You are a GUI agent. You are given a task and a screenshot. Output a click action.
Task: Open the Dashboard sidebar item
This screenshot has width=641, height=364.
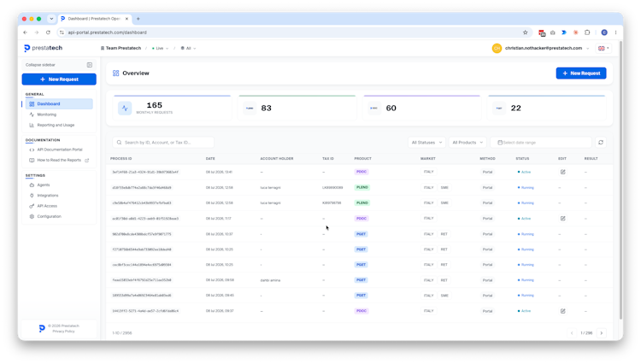[x=59, y=103]
